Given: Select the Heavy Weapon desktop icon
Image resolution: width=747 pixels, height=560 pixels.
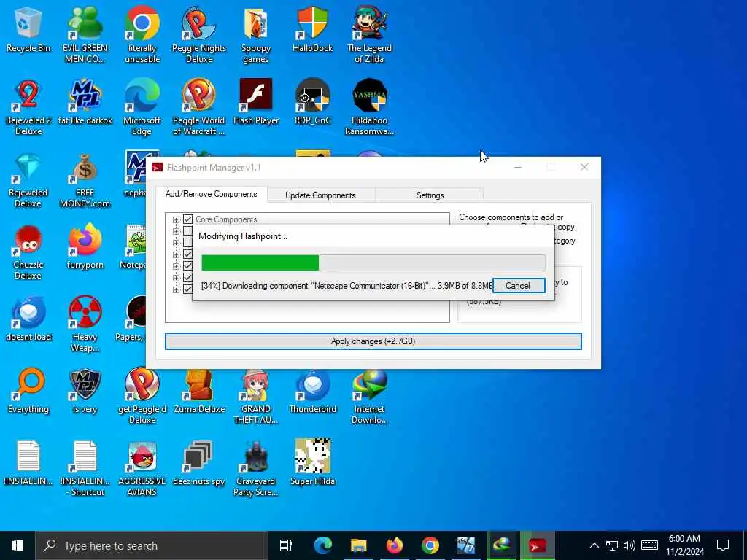Looking at the screenshot, I should [x=85, y=324].
